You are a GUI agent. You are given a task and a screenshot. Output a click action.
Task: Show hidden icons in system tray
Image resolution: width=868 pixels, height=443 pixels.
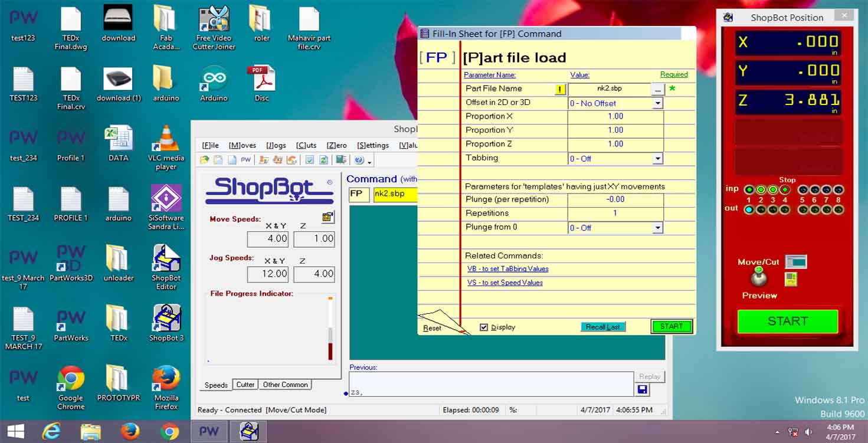777,432
